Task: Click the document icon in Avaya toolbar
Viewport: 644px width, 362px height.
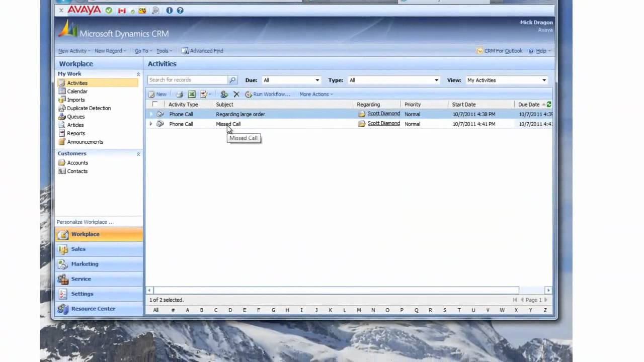Action: (x=155, y=10)
